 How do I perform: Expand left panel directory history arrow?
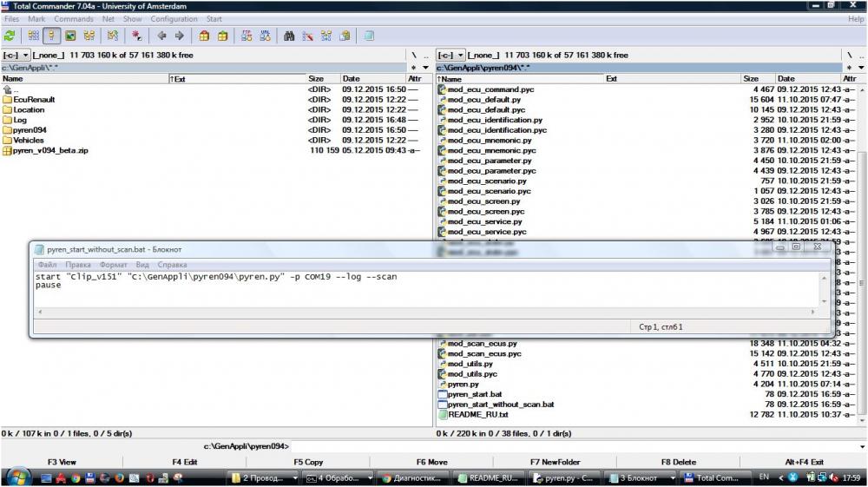click(x=425, y=68)
